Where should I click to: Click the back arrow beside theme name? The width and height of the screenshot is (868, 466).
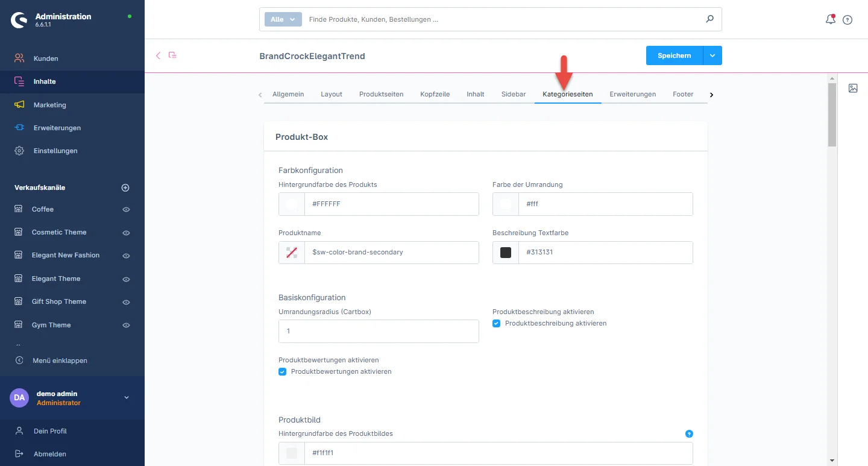pyautogui.click(x=159, y=55)
